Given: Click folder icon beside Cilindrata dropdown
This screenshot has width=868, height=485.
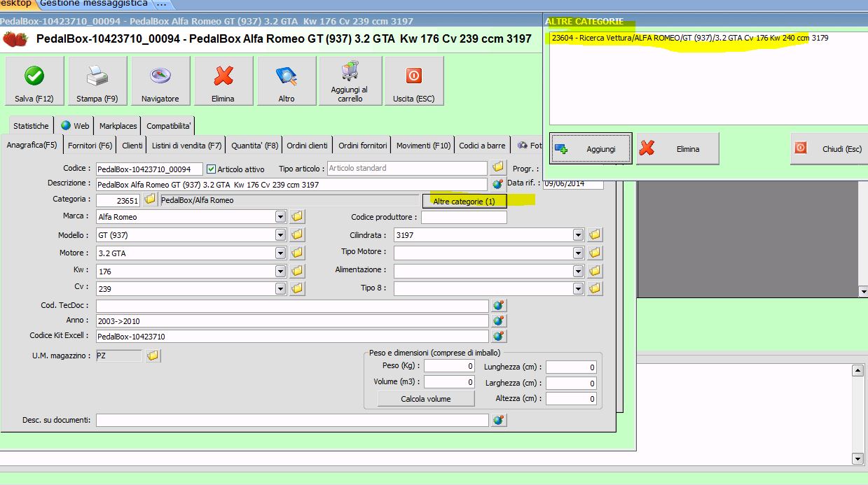Looking at the screenshot, I should point(595,234).
